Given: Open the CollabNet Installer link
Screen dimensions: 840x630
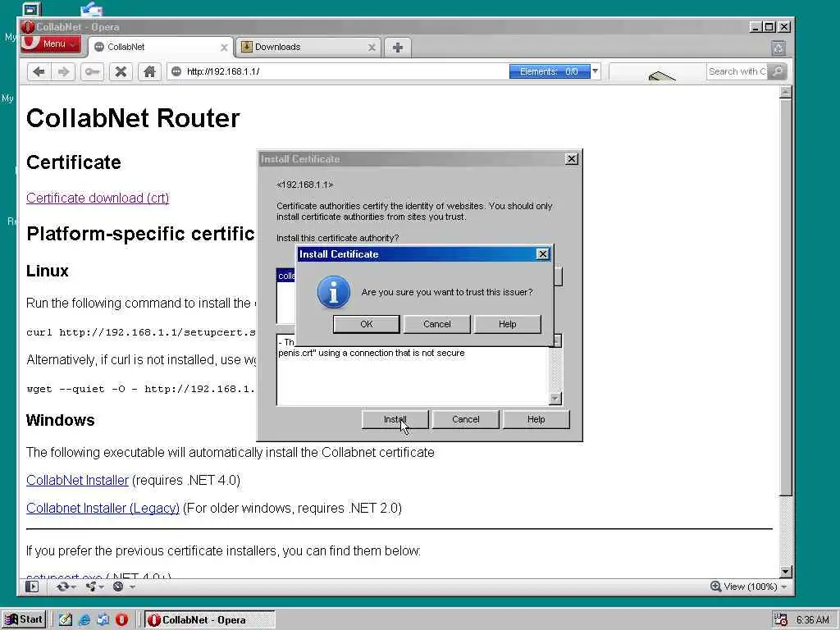Looking at the screenshot, I should 77,480.
